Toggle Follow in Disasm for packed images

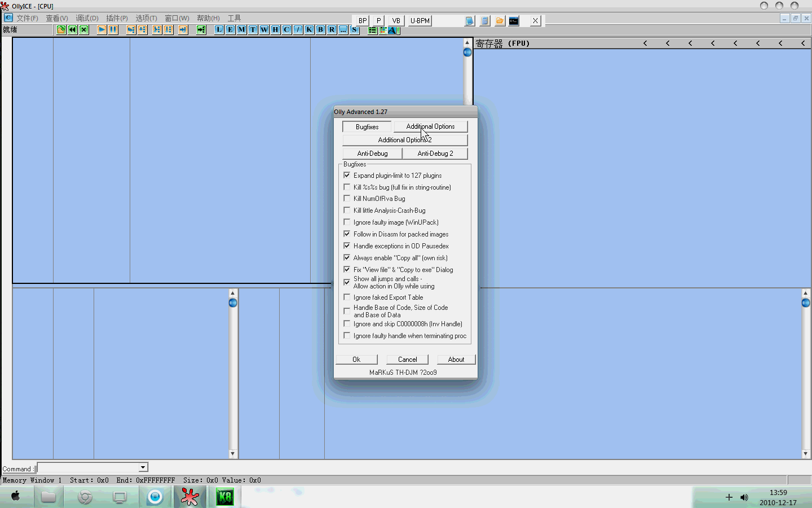(347, 234)
